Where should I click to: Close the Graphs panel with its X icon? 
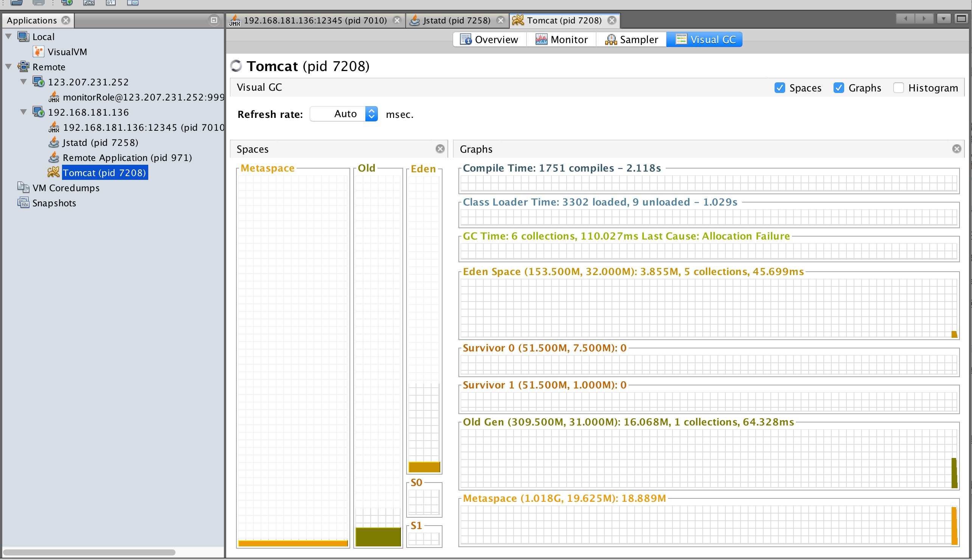(x=956, y=149)
